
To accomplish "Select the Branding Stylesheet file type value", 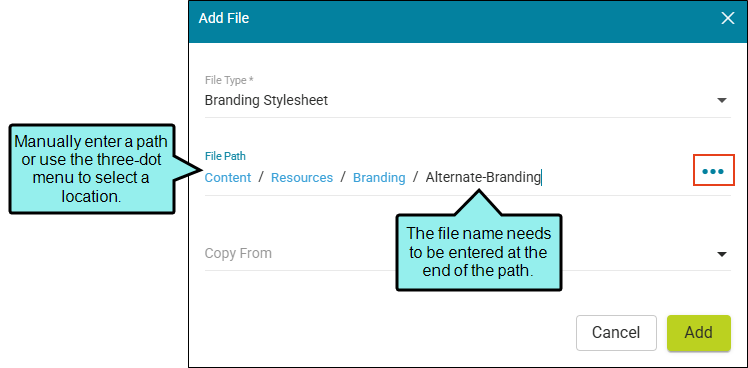I will (266, 101).
